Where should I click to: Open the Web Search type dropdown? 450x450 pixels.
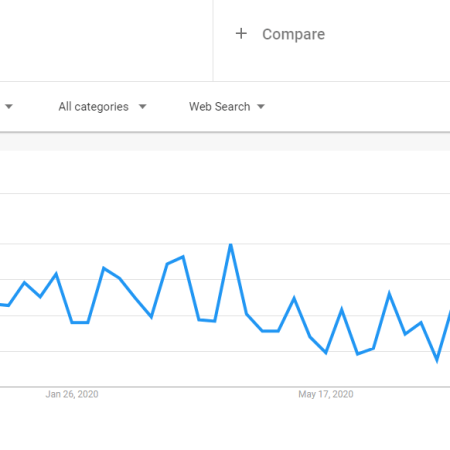(227, 107)
